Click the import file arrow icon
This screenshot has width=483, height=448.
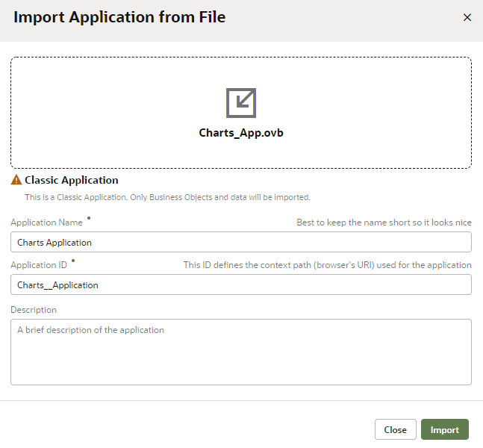click(x=241, y=103)
